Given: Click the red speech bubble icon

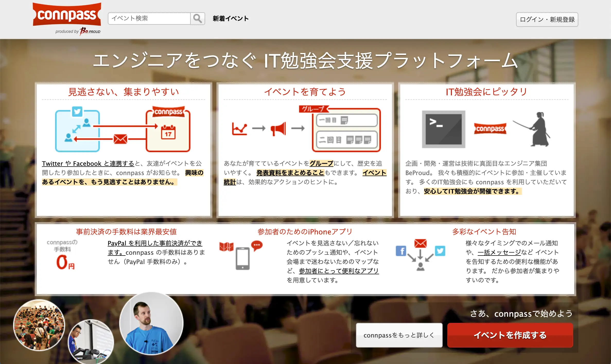Looking at the screenshot, I should [x=257, y=246].
